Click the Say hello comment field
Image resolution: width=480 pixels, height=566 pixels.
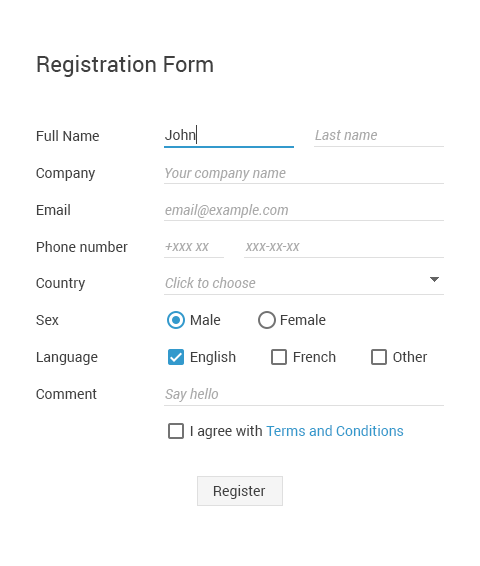304,394
